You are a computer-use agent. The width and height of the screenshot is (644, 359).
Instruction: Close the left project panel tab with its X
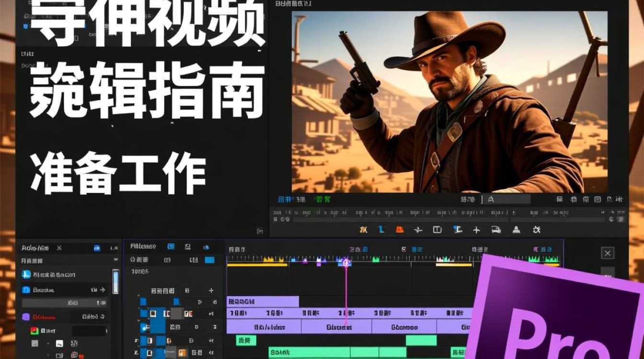(x=59, y=248)
